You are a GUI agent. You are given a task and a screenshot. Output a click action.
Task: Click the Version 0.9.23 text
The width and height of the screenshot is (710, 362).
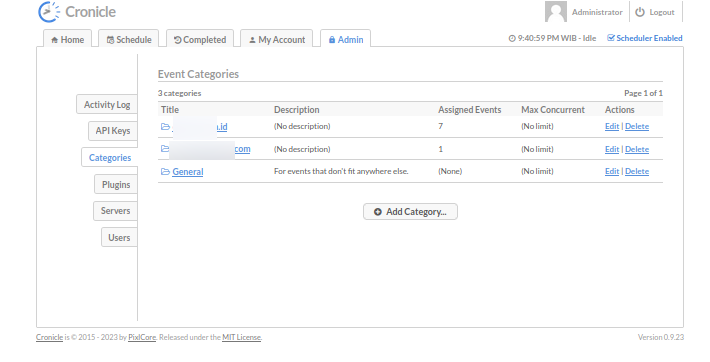[661, 337]
